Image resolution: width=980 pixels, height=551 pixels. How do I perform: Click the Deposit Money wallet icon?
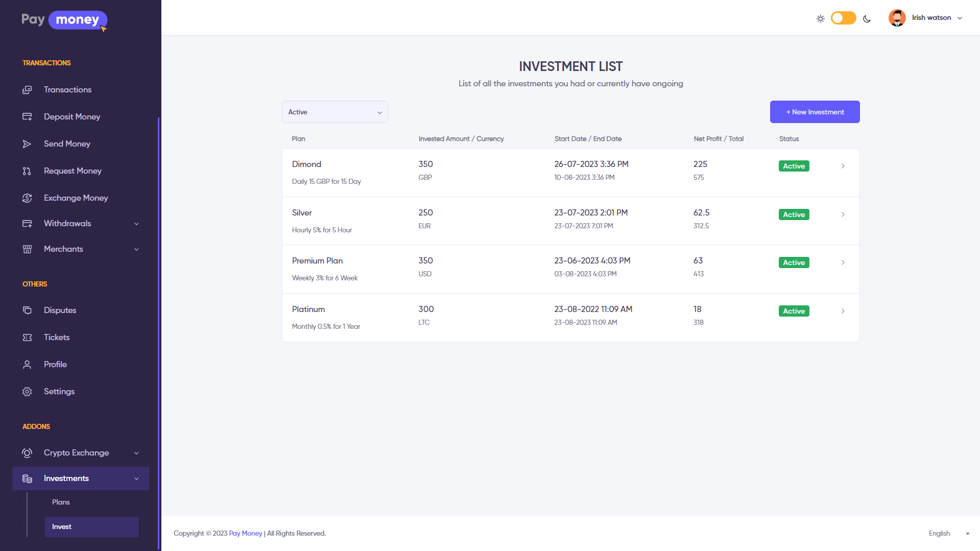point(27,117)
